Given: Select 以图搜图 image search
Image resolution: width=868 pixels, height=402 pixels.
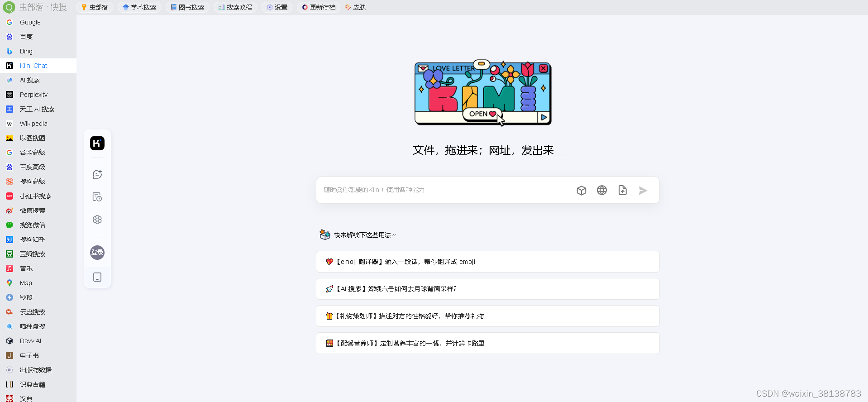Looking at the screenshot, I should pyautogui.click(x=38, y=138).
